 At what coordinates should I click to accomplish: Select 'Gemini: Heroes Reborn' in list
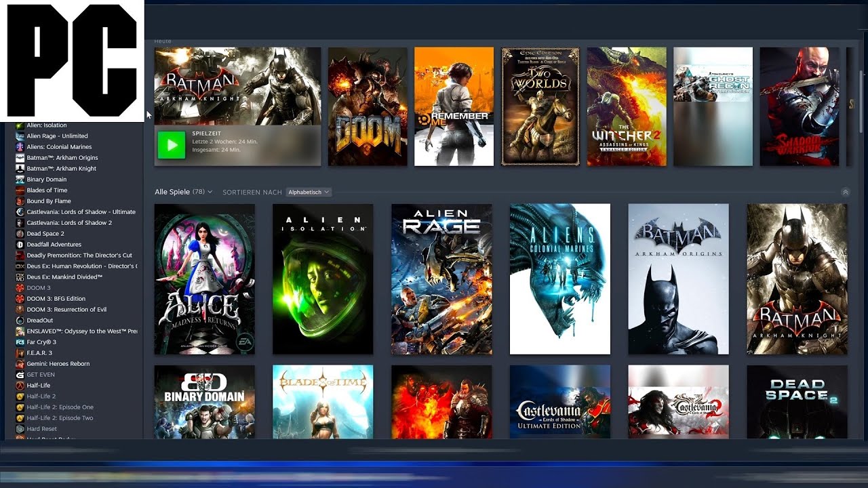click(x=58, y=364)
